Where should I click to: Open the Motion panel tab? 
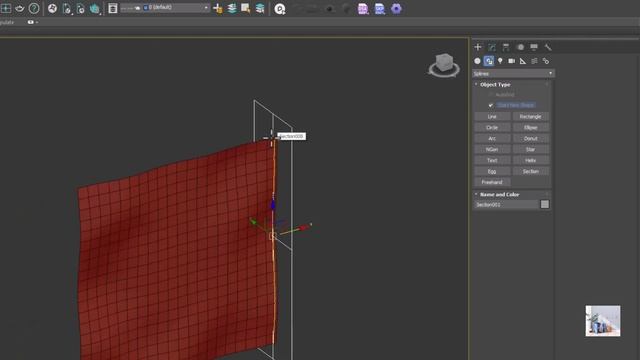(x=520, y=47)
